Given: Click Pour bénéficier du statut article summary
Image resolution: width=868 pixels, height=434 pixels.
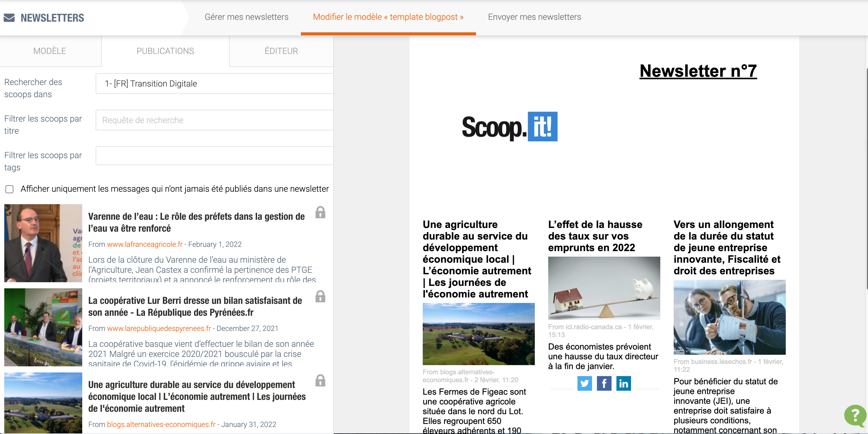Looking at the screenshot, I should [725, 405].
